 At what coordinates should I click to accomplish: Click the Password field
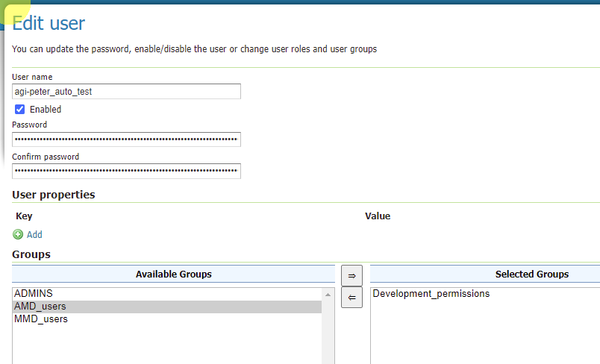pos(126,139)
